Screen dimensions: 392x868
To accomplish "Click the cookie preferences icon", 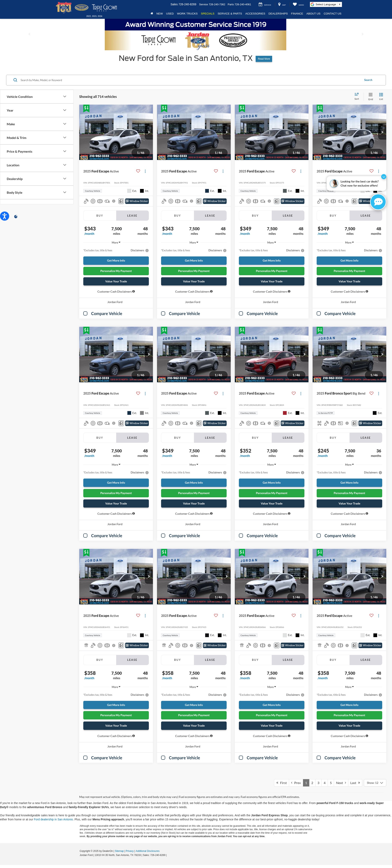I will click(x=16, y=217).
